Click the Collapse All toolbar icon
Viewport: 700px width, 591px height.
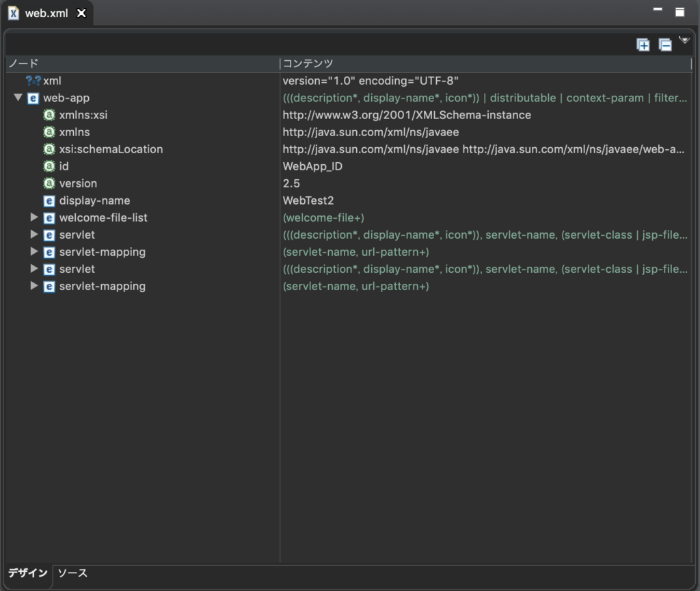[665, 44]
